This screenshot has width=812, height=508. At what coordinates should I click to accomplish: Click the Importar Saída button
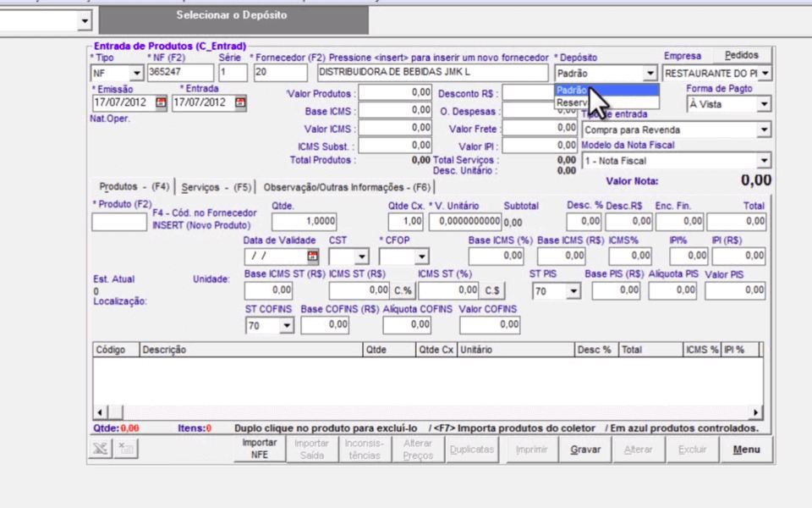pos(312,449)
